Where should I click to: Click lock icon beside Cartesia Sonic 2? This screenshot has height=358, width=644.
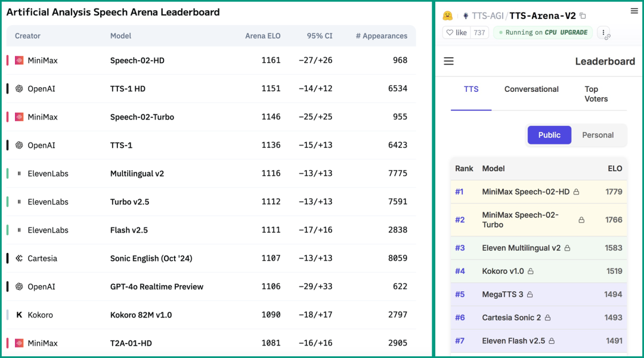point(547,317)
